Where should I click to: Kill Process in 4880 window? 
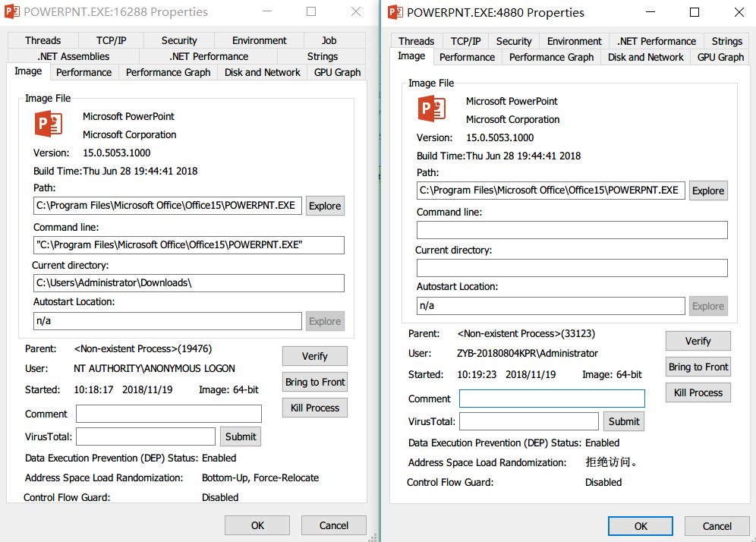click(x=698, y=392)
